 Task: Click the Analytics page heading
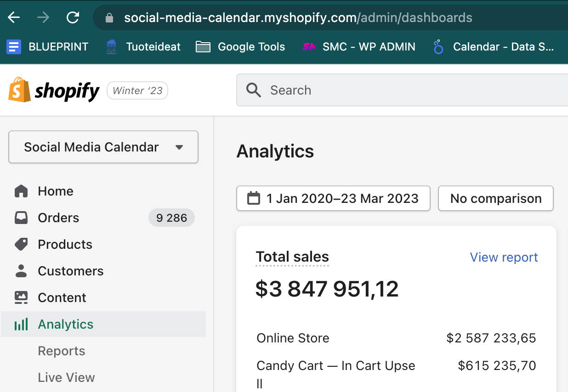click(275, 151)
